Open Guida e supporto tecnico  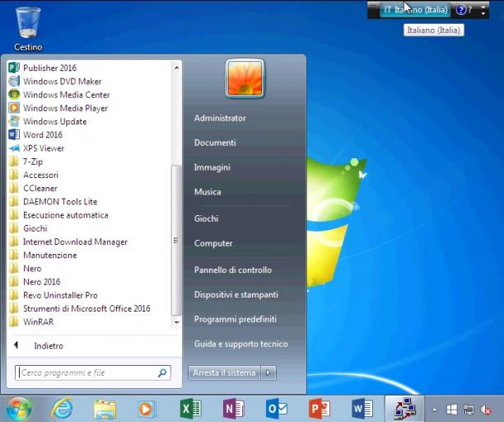241,344
